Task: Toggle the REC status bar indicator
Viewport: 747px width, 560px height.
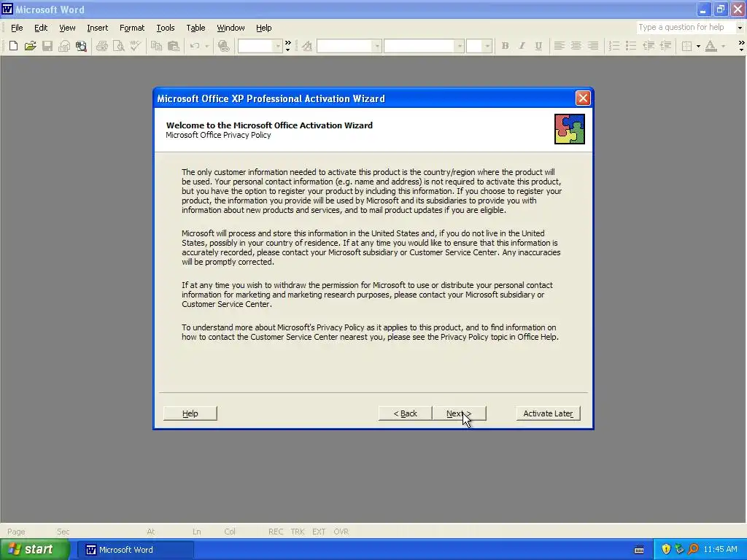Action: 275,532
